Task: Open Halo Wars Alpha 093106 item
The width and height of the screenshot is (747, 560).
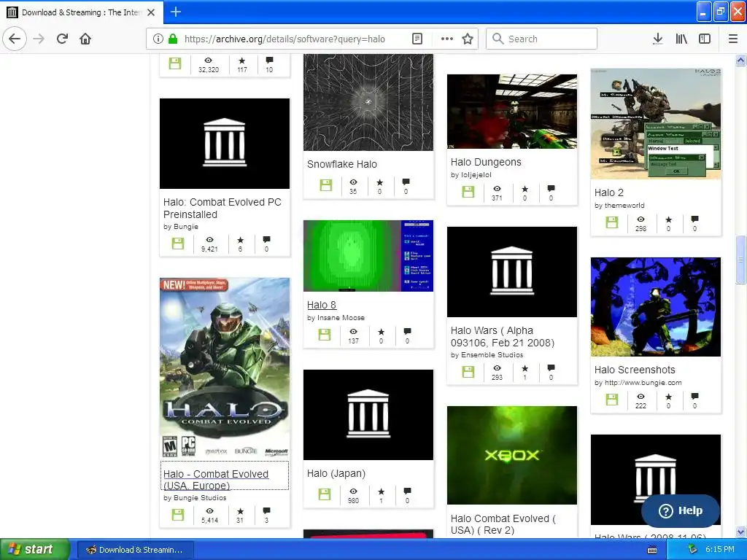Action: click(502, 337)
